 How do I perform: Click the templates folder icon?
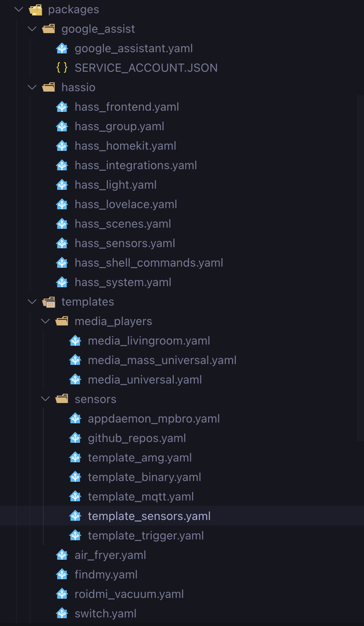click(x=49, y=302)
